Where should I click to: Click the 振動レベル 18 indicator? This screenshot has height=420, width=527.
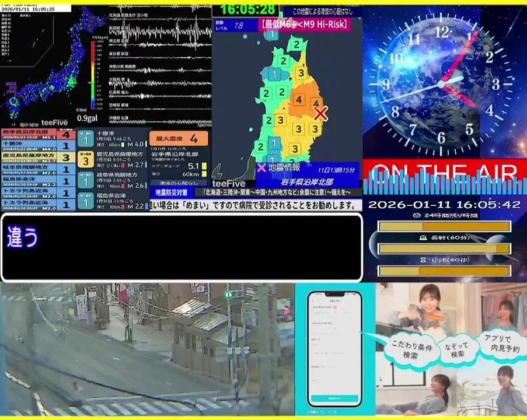(236, 25)
